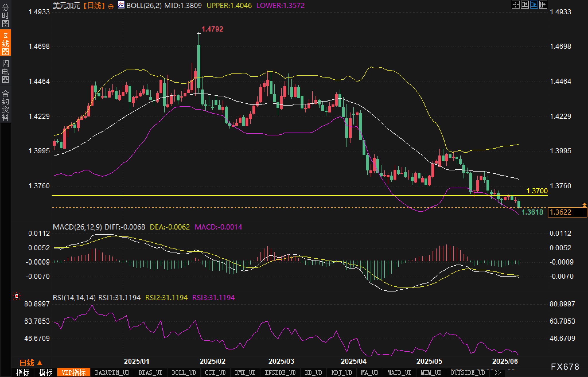Enable the MACD_UD indicator
Image resolution: width=588 pixels, height=377 pixels.
tap(399, 373)
